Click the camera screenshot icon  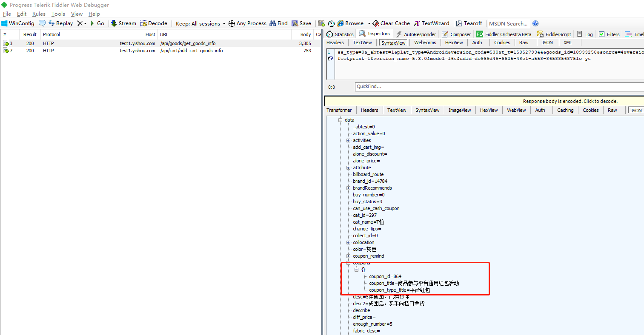[321, 23]
